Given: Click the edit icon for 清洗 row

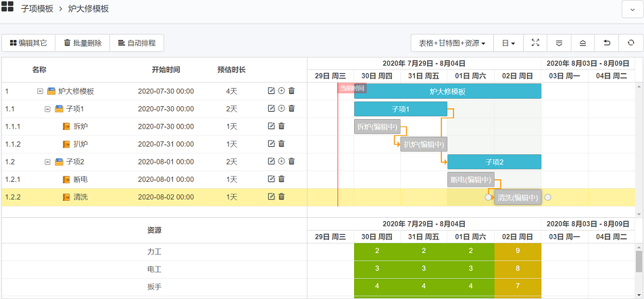Looking at the screenshot, I should point(272,196).
